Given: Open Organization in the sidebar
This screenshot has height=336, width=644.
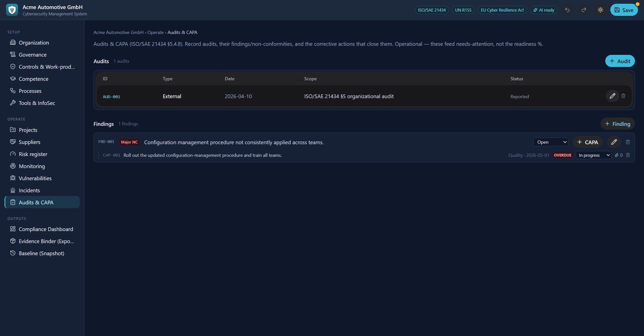Looking at the screenshot, I should [x=42, y=43].
